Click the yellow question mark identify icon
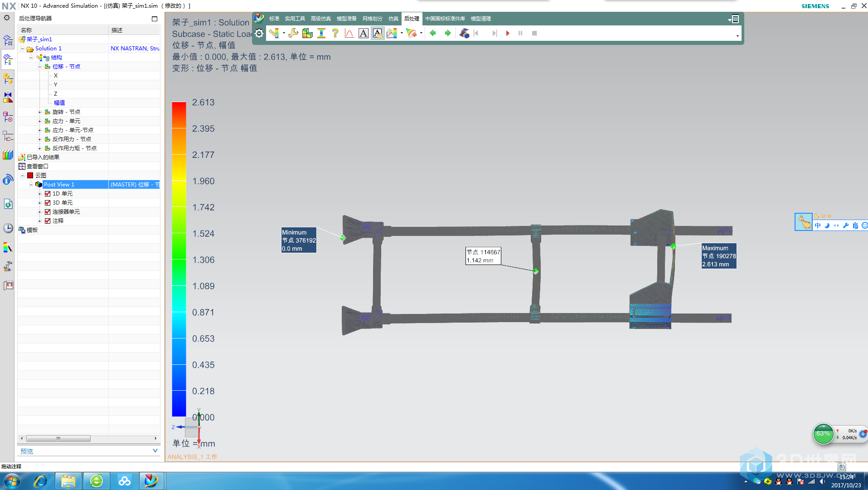The height and width of the screenshot is (490, 868). point(335,33)
